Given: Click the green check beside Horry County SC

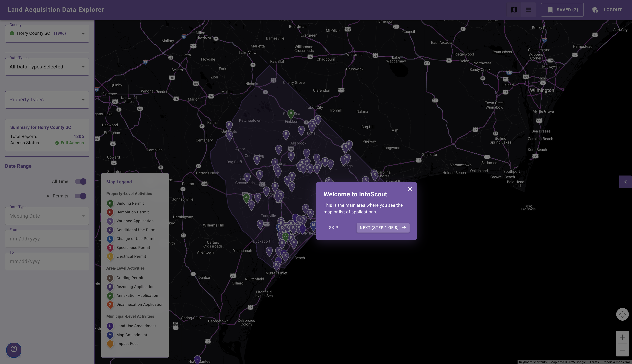Looking at the screenshot, I should 12,33.
